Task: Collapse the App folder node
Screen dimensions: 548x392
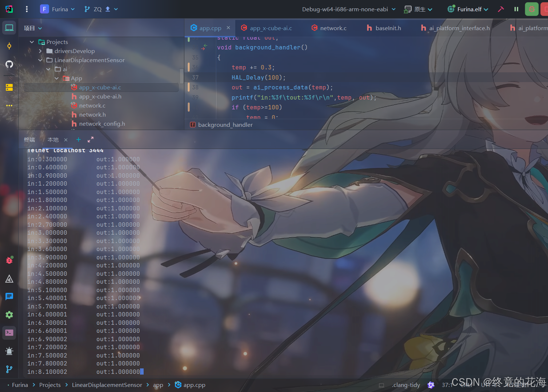Action: tap(56, 78)
